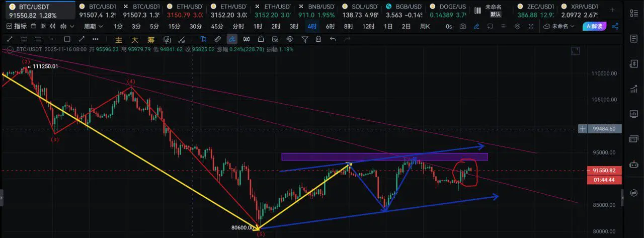The height and width of the screenshot is (238, 644).
Task: Open the rising chart sidebar icon
Action: tap(633, 89)
